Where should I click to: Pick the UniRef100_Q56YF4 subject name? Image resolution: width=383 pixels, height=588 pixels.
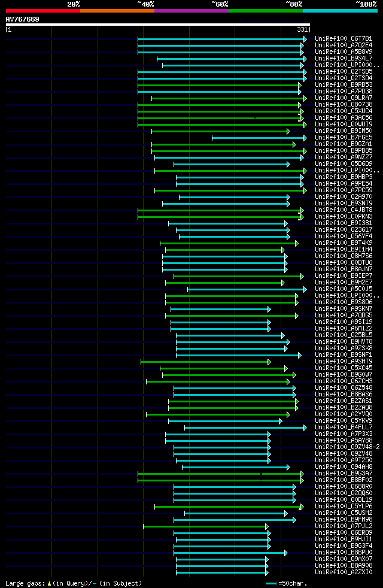tap(344, 237)
